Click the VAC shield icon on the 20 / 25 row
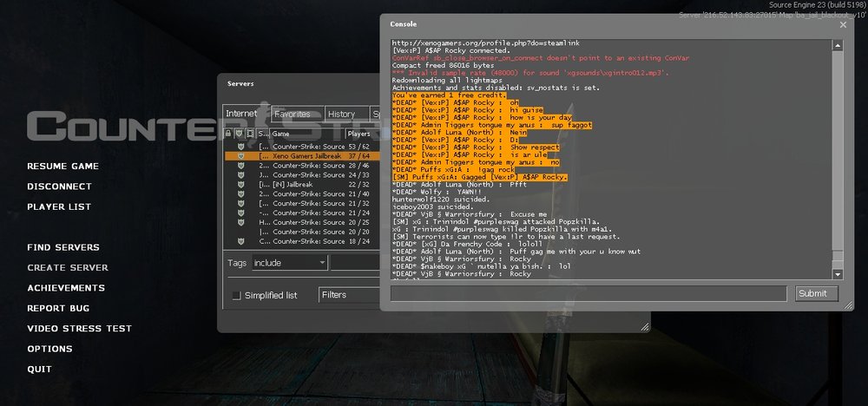Image resolution: width=868 pixels, height=406 pixels. pyautogui.click(x=240, y=222)
